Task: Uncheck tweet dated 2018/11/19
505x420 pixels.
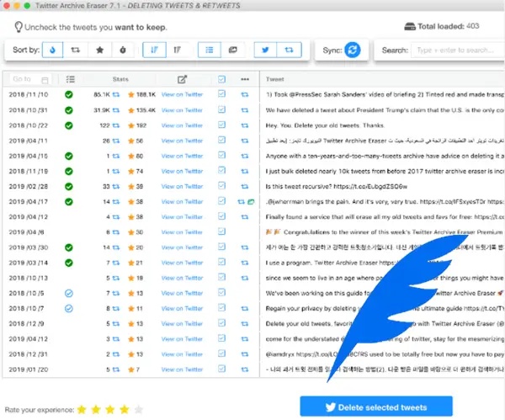Action: [x=221, y=170]
